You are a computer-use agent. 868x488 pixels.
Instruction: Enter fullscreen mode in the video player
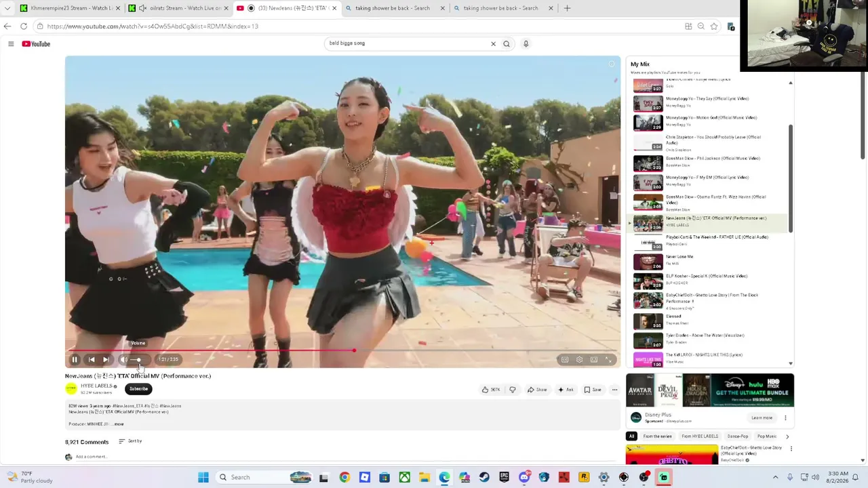coord(608,360)
